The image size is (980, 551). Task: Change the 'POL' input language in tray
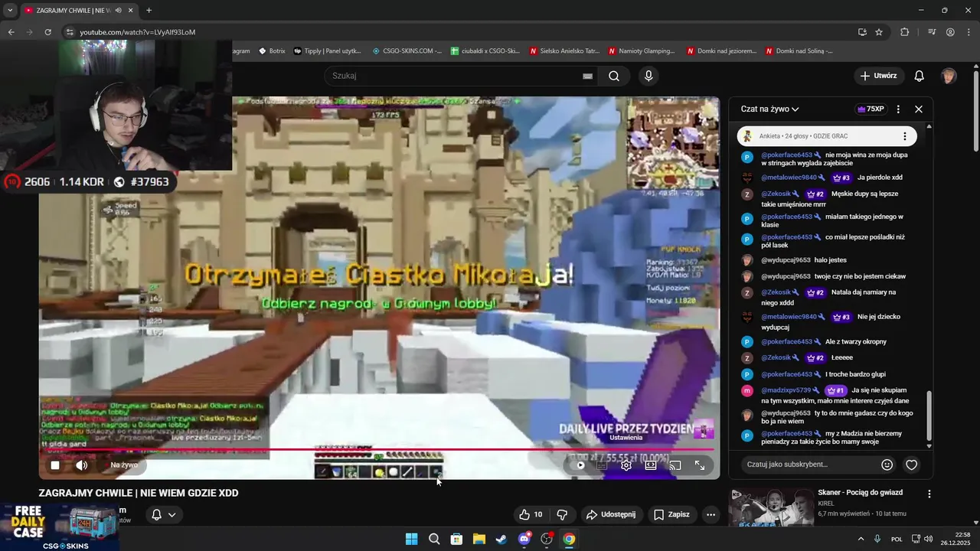click(x=897, y=539)
